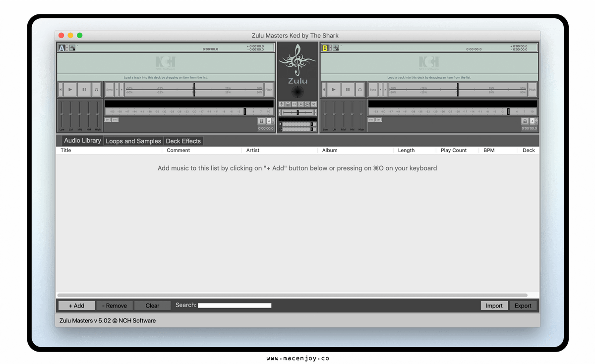Viewport: 595px width, 364px height.
Task: Click the Deck A pitch slider handle
Action: 194,90
